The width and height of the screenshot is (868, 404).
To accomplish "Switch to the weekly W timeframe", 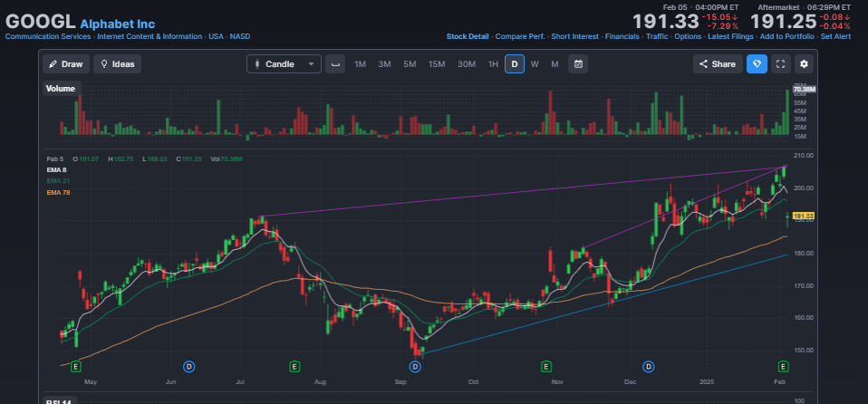I will [535, 64].
